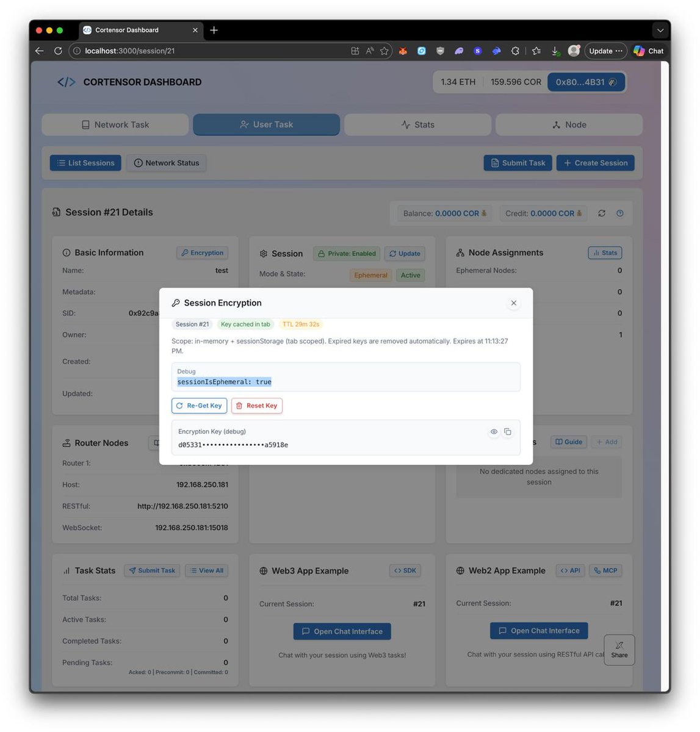This screenshot has width=700, height=732.
Task: Expand the tab search dropdown arrow
Action: [660, 30]
